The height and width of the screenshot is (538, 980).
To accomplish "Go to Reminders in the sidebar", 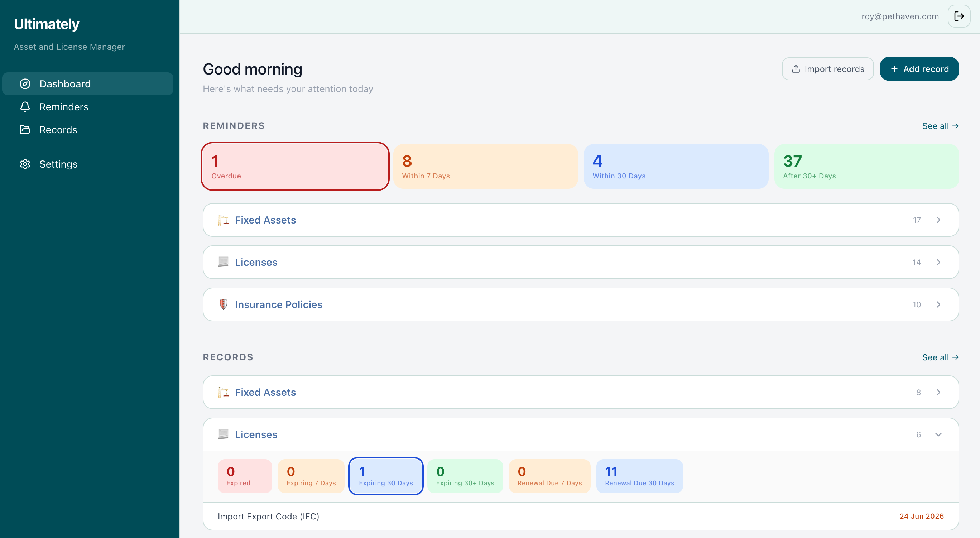I will coord(88,106).
